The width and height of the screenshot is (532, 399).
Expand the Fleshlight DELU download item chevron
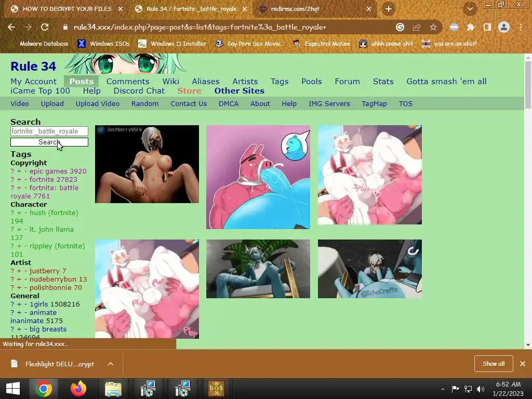(111, 364)
